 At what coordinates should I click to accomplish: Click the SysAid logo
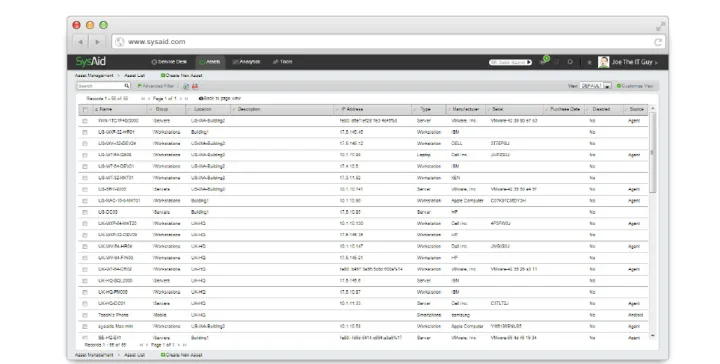pos(90,62)
